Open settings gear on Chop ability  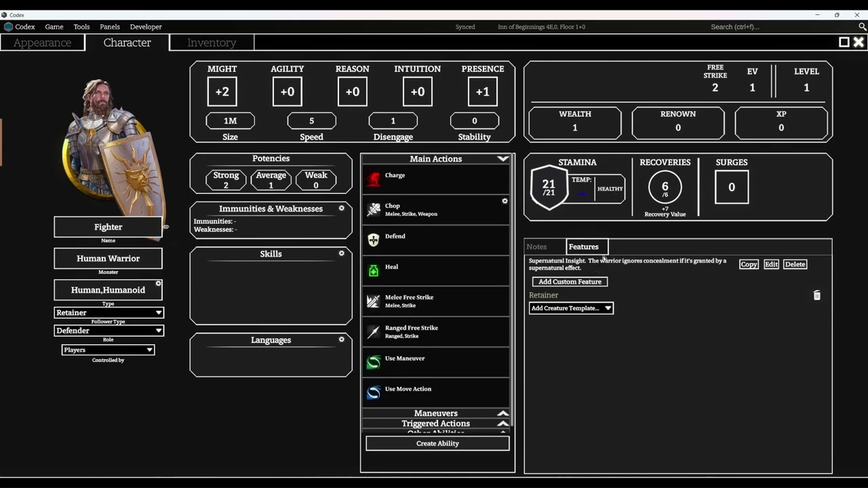(505, 201)
